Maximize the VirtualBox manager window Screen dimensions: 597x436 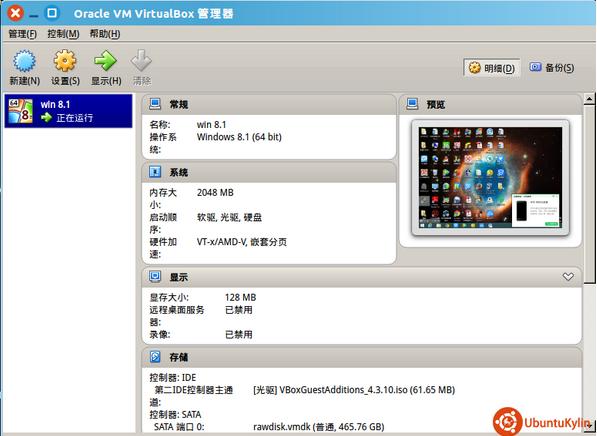[x=52, y=13]
